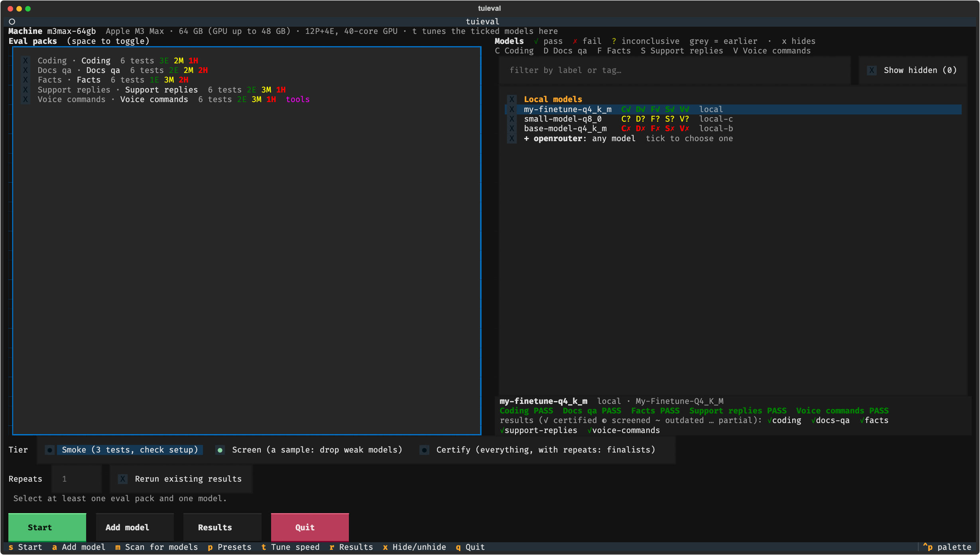Screen dimensions: 980x555
Task: Click the green Start button
Action: pyautogui.click(x=47, y=527)
